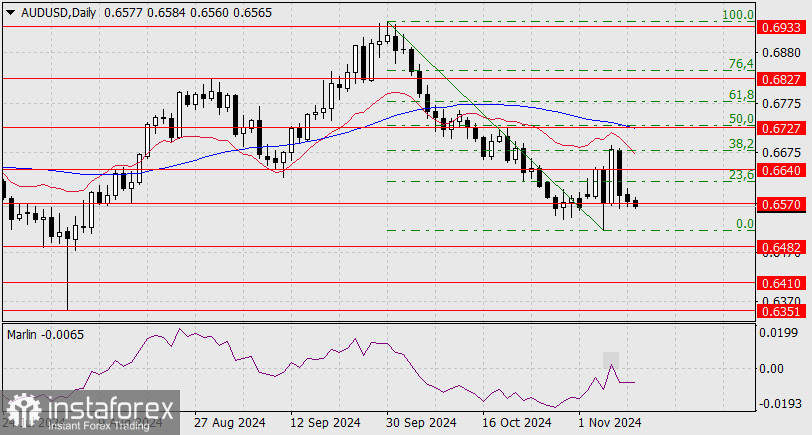Click the Marlin -0.0065 indicator label
812x435 pixels.
pyautogui.click(x=46, y=335)
